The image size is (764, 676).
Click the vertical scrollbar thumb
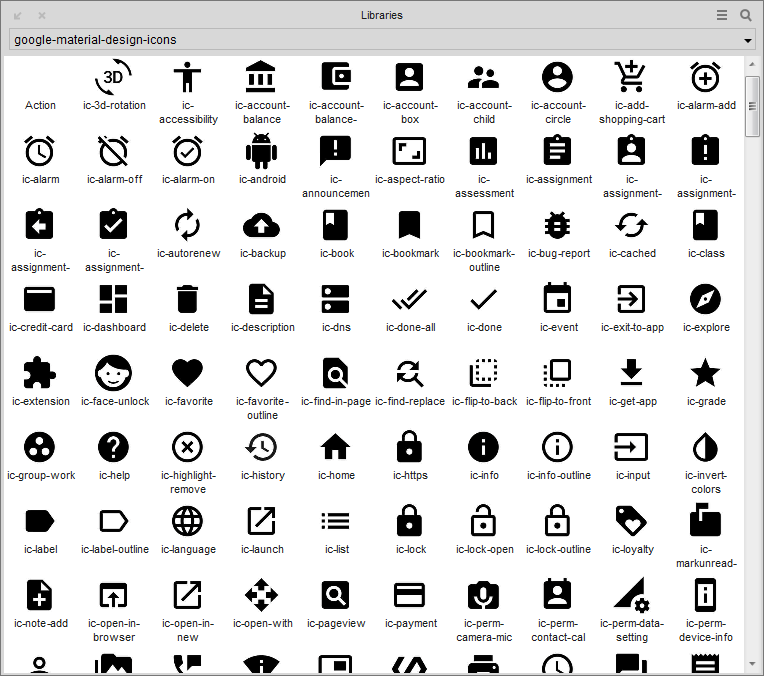coord(752,106)
